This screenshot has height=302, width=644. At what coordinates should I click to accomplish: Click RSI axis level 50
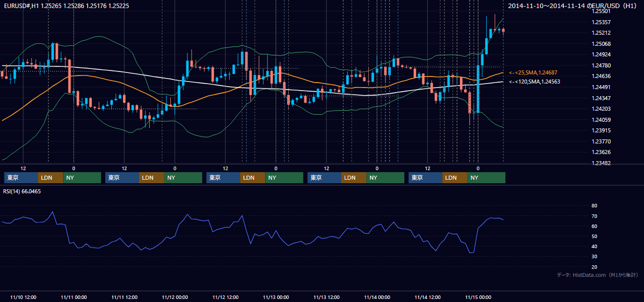(594, 236)
